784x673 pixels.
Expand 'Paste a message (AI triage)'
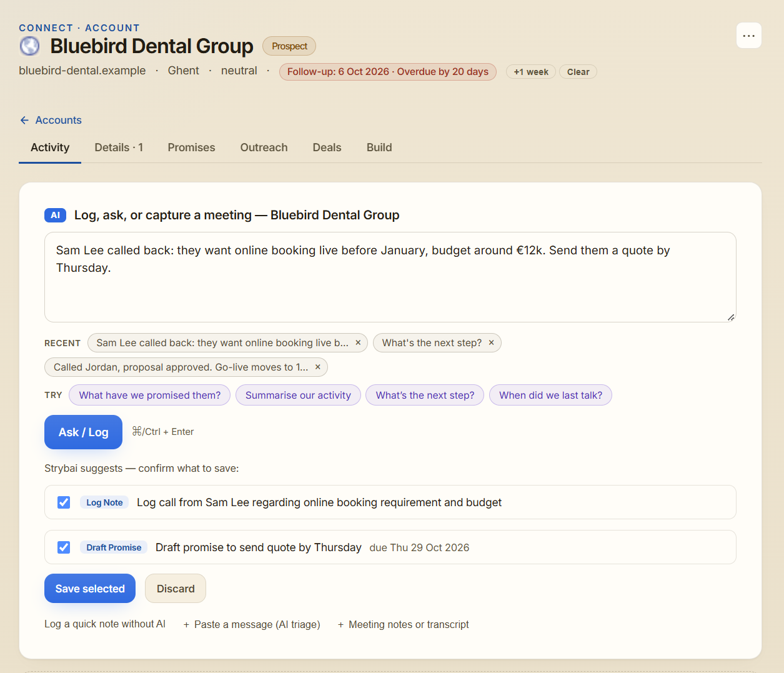tap(252, 624)
